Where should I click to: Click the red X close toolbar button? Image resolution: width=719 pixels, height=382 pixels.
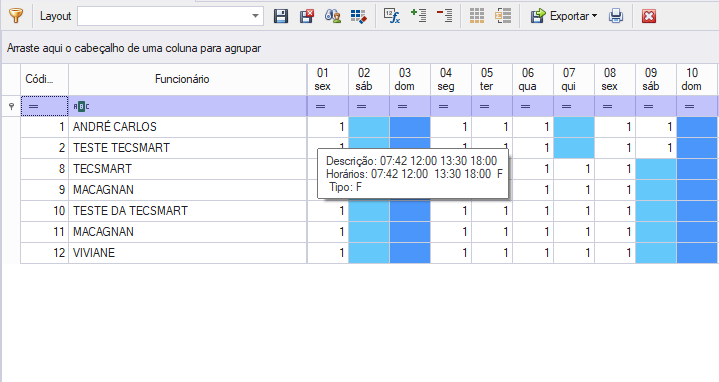[x=649, y=16]
